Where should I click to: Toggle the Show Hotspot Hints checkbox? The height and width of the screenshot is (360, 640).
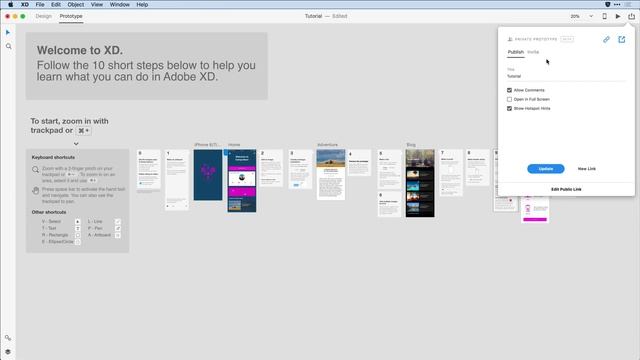pyautogui.click(x=509, y=109)
